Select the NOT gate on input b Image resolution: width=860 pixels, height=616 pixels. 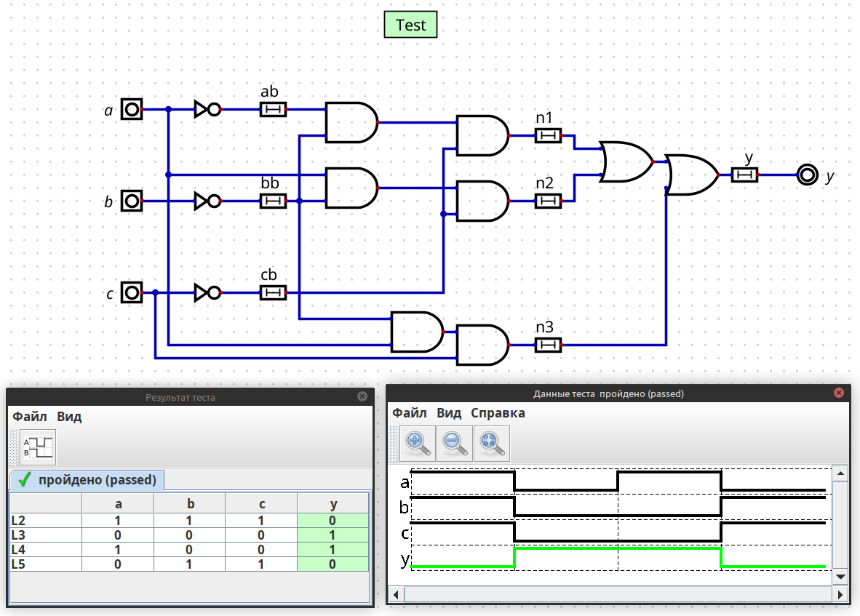208,201
